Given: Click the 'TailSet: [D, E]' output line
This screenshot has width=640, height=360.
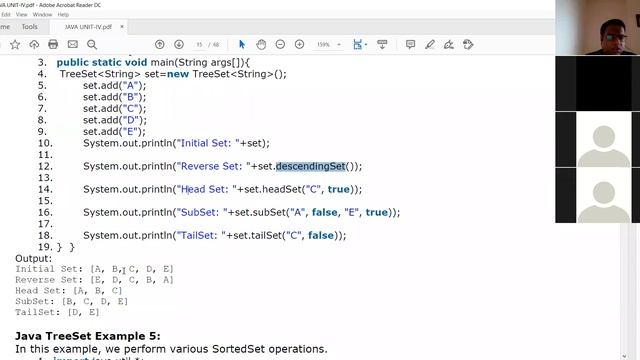Looking at the screenshot, I should [x=57, y=312].
